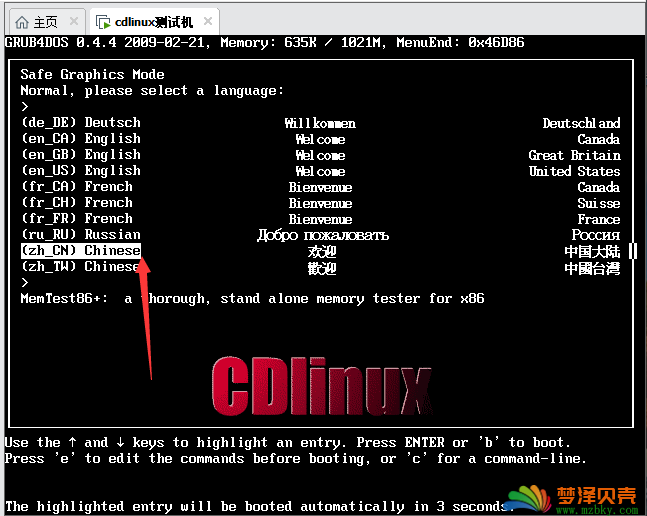Click Welcome text in en_US row
The height and width of the screenshot is (516, 647).
(320, 171)
